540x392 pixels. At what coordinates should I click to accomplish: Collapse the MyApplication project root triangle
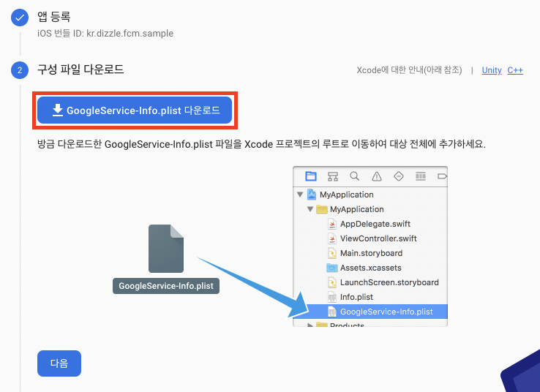pyautogui.click(x=300, y=195)
